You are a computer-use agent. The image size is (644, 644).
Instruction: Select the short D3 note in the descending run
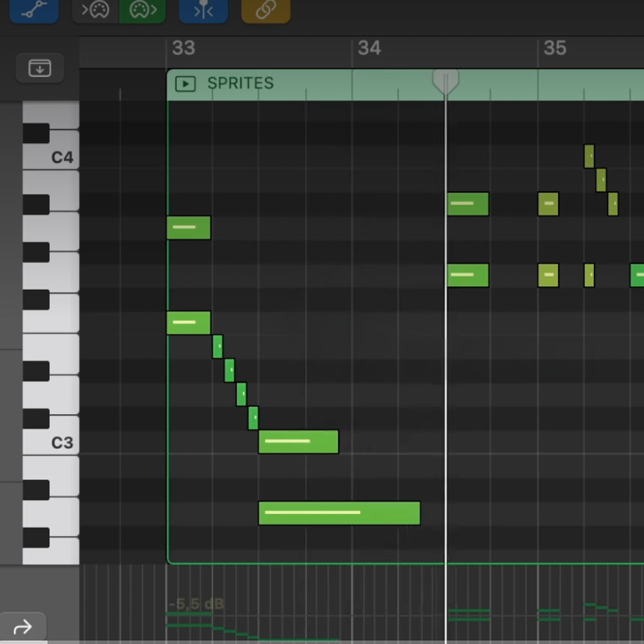click(241, 394)
